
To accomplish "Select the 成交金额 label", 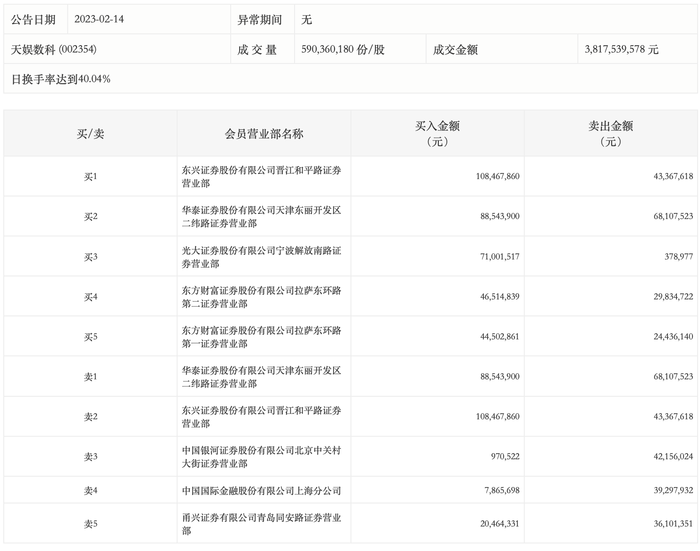I will tap(455, 50).
